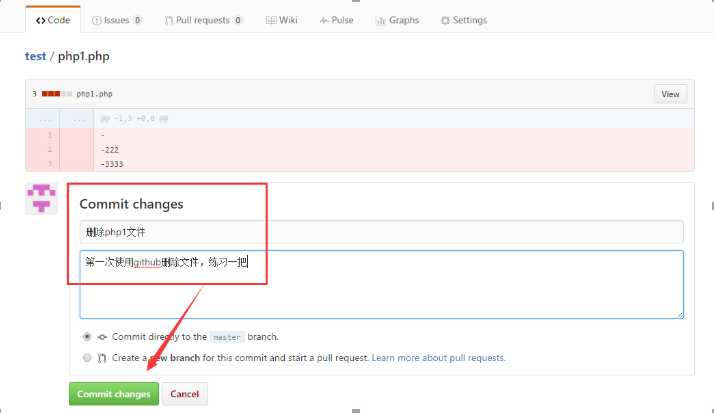This screenshot has width=714, height=413.
Task: Select 'Commit directly to the master branch' radio
Action: (88, 337)
